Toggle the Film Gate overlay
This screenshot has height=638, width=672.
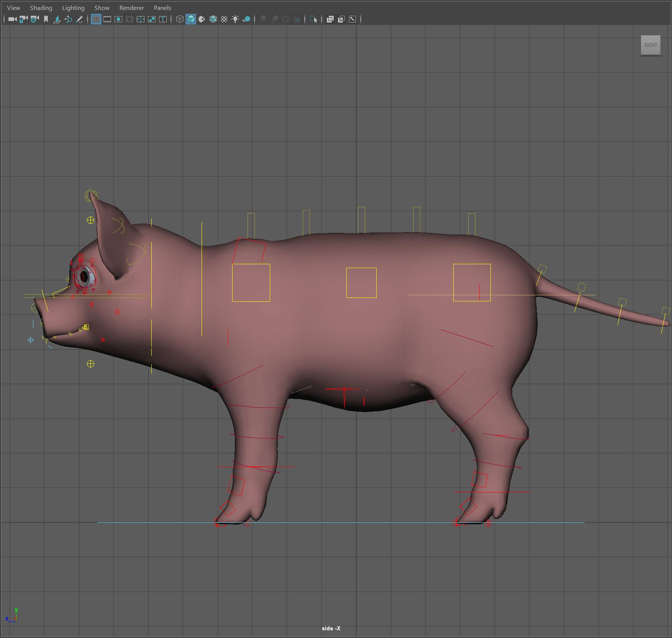click(x=107, y=19)
